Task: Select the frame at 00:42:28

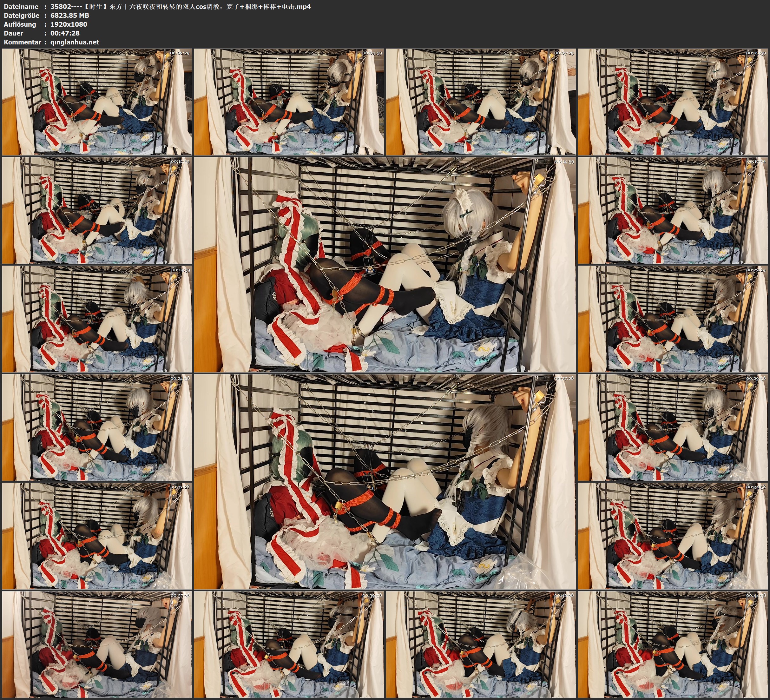Action: pos(481,644)
